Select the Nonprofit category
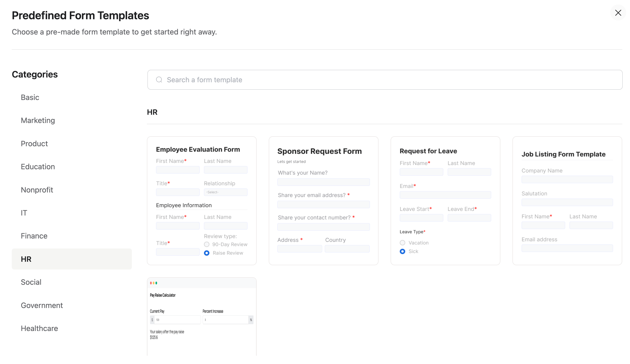The width and height of the screenshot is (630, 364). point(37,190)
